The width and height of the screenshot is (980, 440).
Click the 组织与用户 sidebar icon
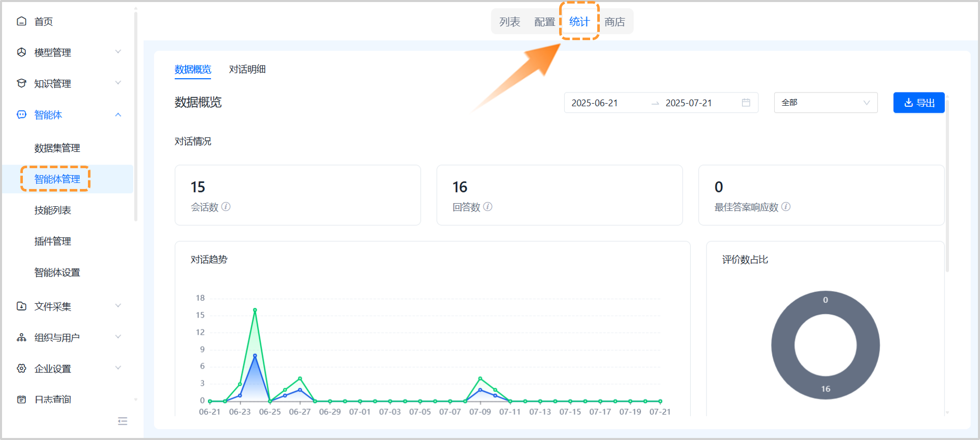pos(21,338)
